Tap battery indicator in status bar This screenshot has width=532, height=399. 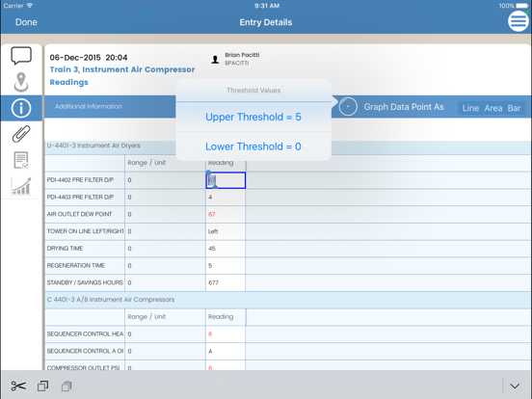click(522, 6)
